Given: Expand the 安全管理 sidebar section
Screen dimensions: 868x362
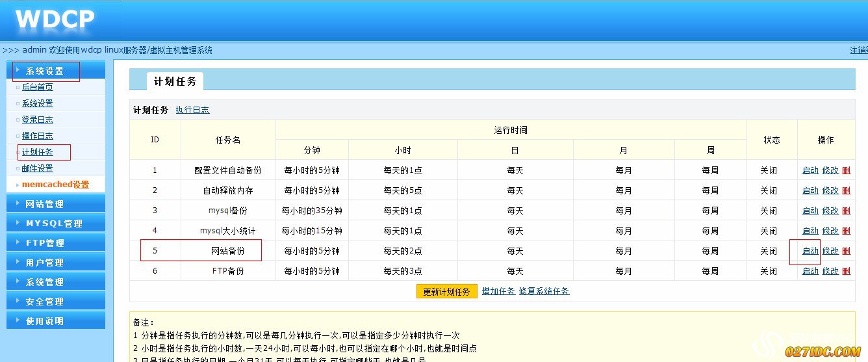Looking at the screenshot, I should point(55,301).
